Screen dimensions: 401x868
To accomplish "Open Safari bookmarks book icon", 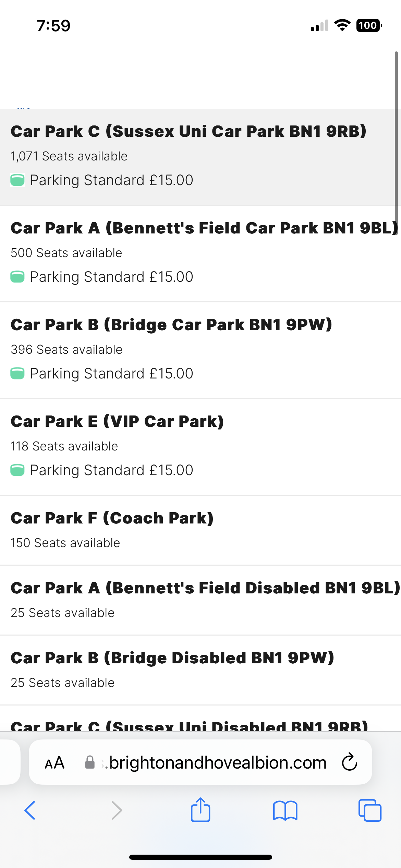I will (x=285, y=810).
